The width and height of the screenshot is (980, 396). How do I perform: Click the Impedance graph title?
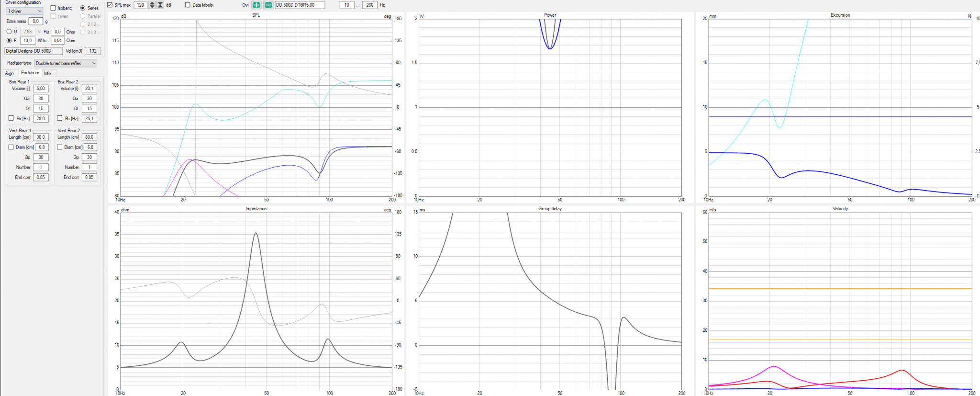[256, 209]
